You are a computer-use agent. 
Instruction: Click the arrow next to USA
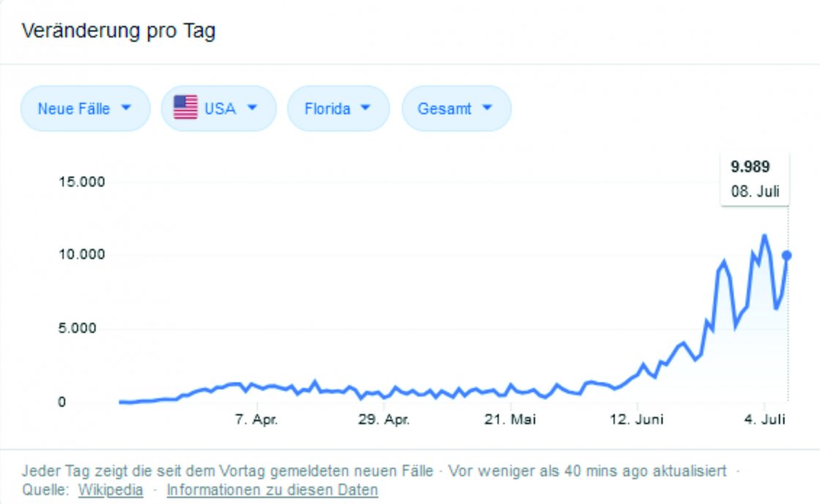[253, 108]
